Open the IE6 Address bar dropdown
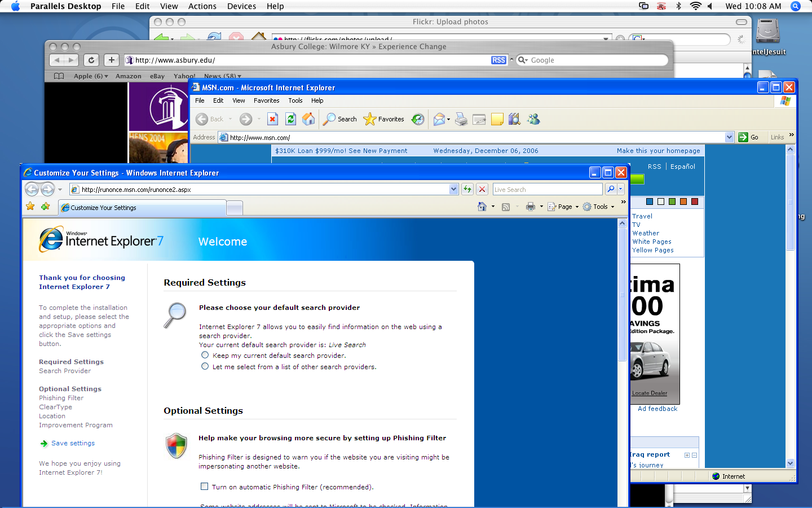The width and height of the screenshot is (812, 508). pyautogui.click(x=729, y=137)
